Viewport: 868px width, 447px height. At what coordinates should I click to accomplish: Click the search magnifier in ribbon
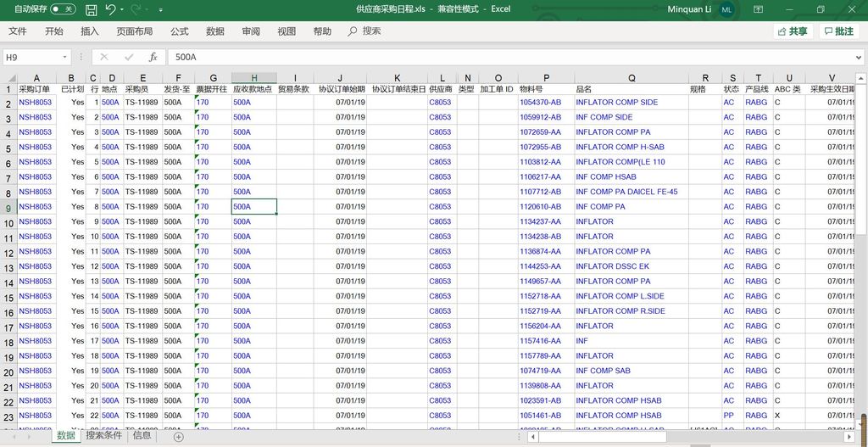point(353,31)
